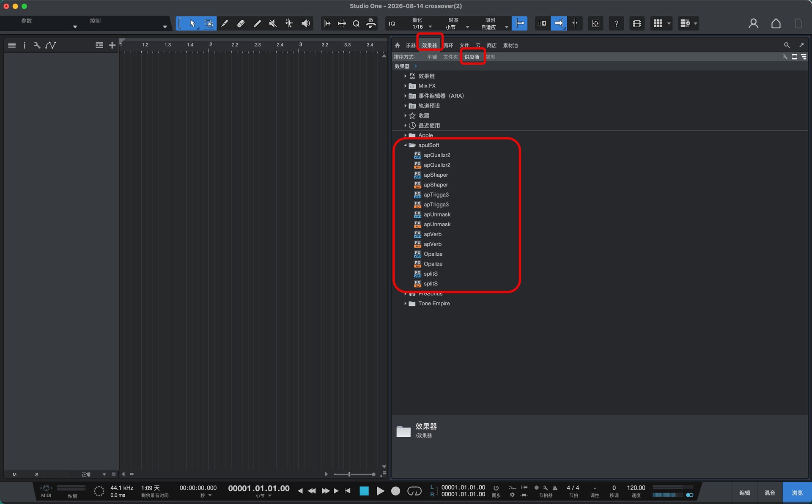The image size is (812, 504).
Task: Click the magnifier Q icon in the toolbar
Action: pos(356,24)
